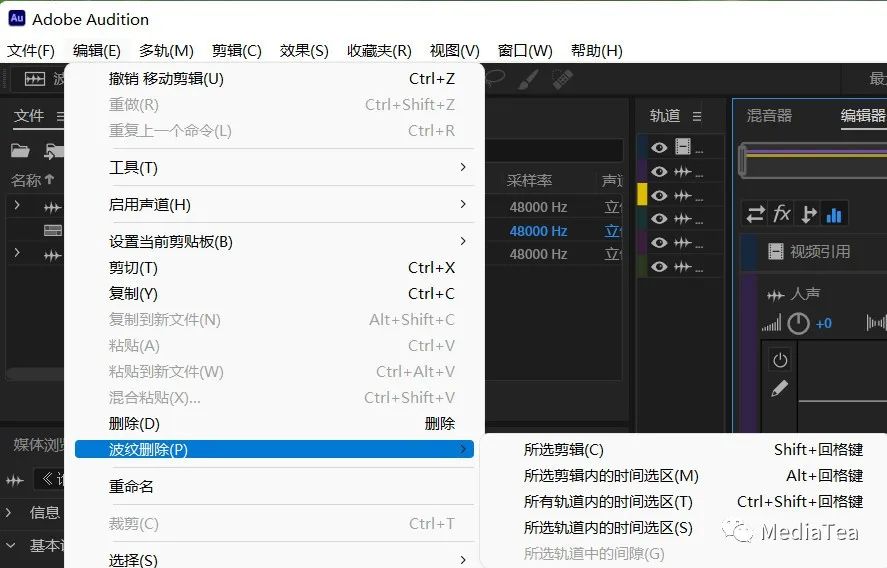Open the 收藏夹(R) menu

pos(379,51)
